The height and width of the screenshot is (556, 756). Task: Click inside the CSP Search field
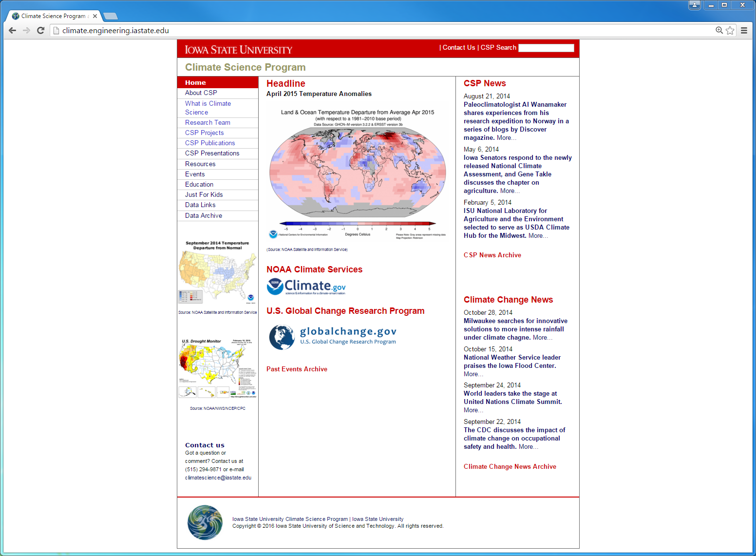pos(546,48)
